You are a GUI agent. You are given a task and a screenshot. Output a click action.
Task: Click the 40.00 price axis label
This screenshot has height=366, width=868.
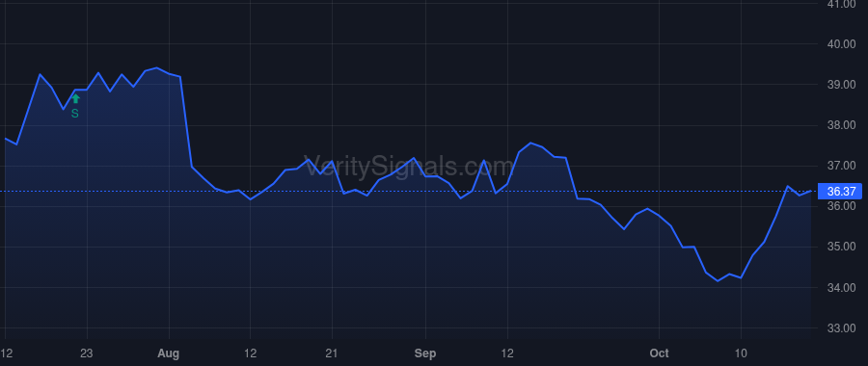[841, 44]
